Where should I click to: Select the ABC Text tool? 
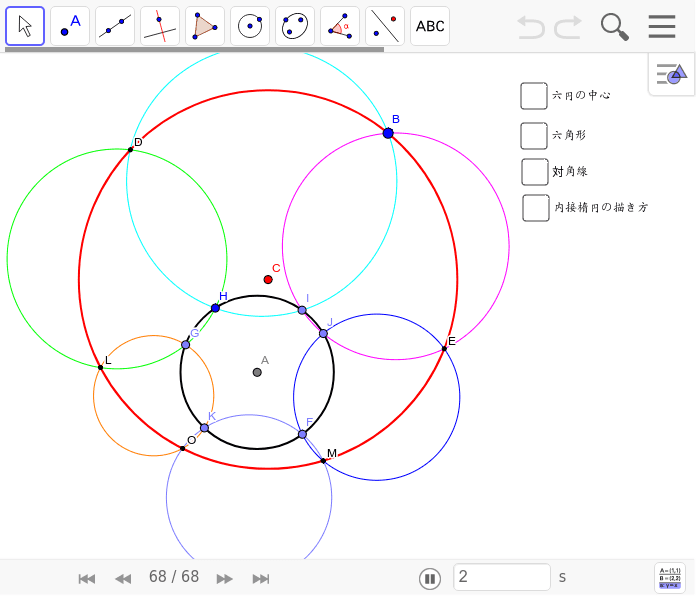[430, 26]
